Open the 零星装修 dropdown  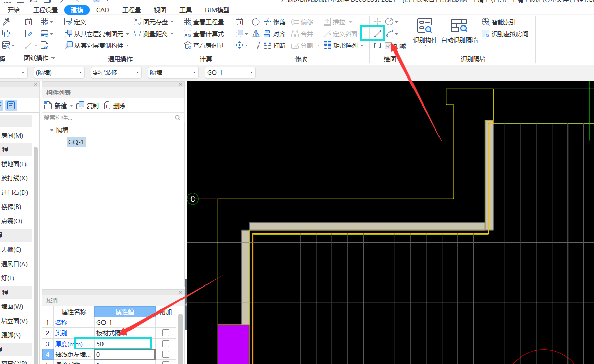116,73
